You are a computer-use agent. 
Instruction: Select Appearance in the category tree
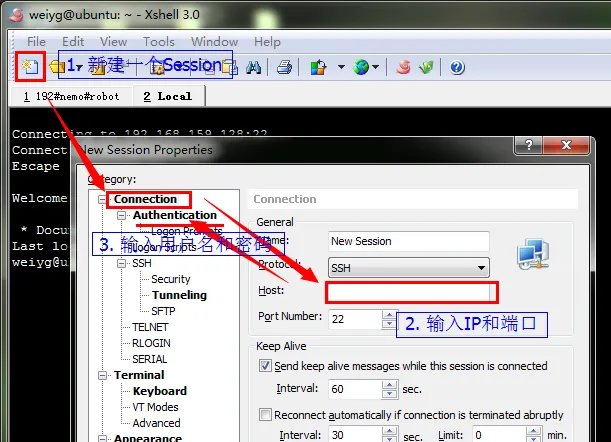tap(148, 438)
